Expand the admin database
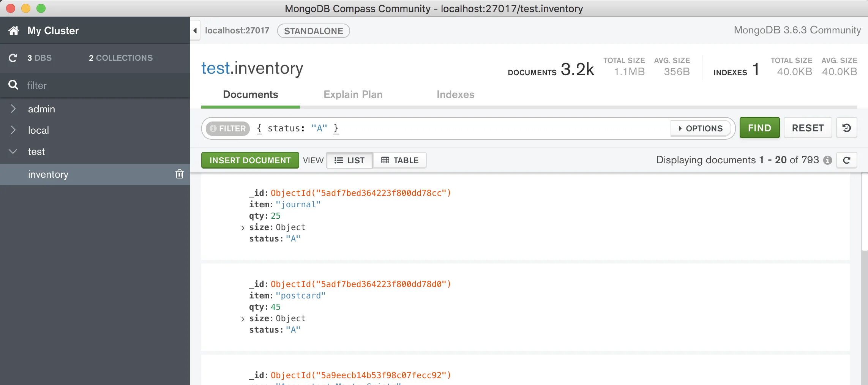868x385 pixels. click(13, 109)
